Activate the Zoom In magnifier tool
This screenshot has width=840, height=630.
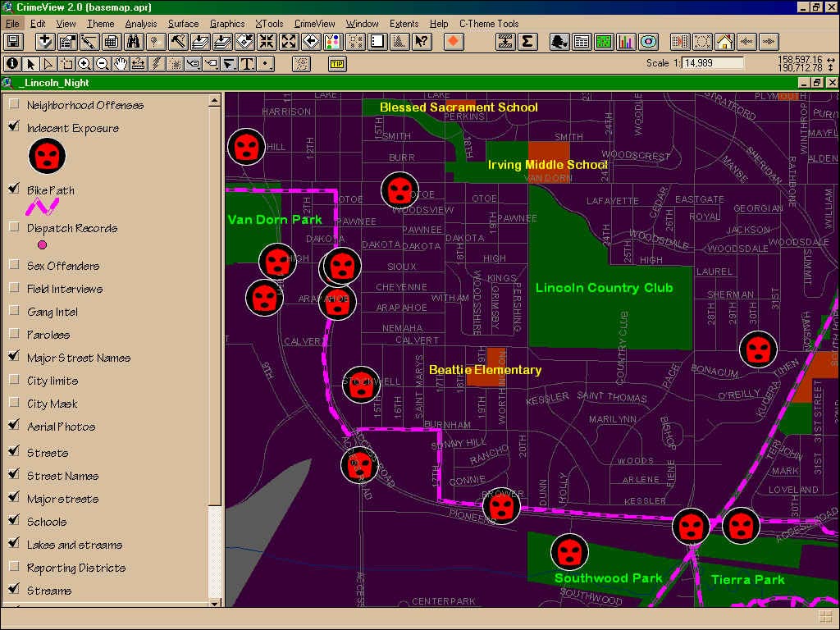coord(84,64)
